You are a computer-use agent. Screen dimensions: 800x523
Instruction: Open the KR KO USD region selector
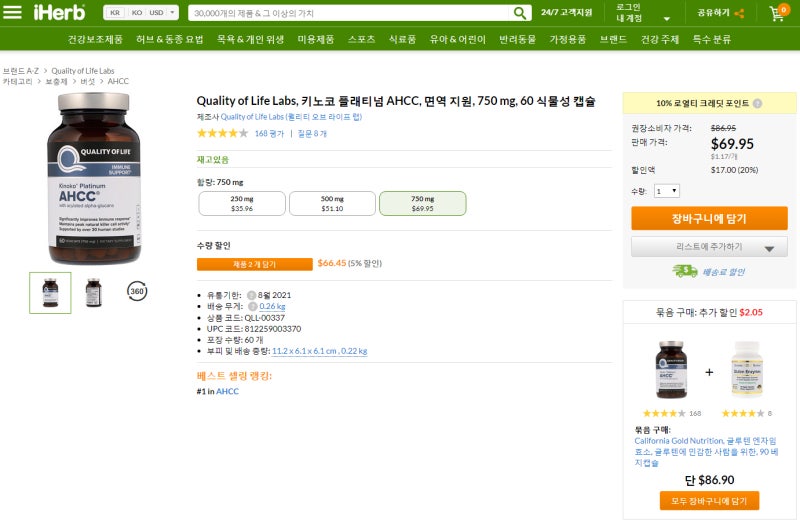141,13
